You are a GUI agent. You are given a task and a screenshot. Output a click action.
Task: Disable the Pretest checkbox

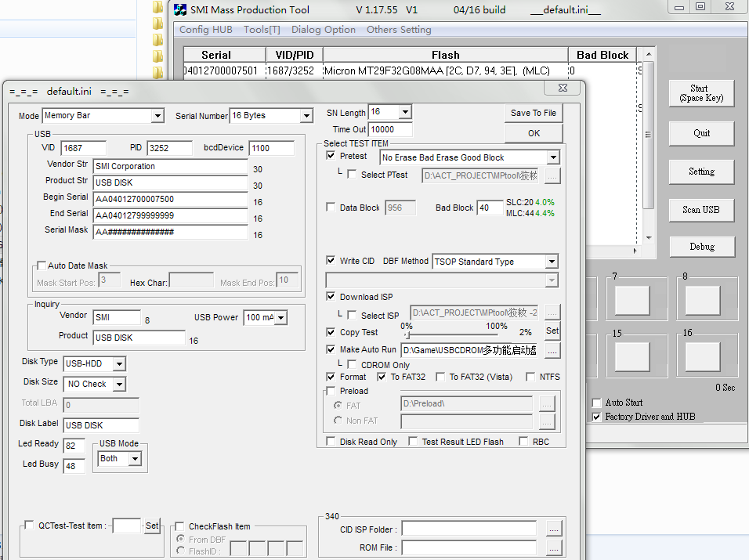(331, 156)
